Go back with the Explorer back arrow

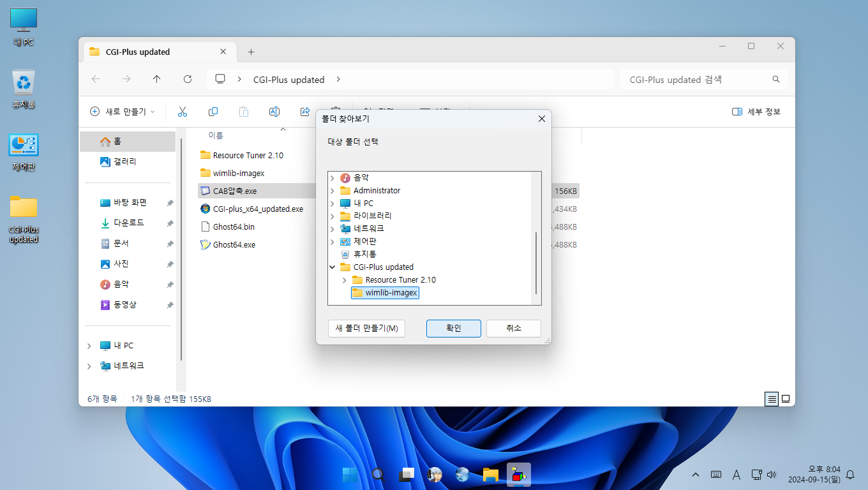pyautogui.click(x=96, y=79)
